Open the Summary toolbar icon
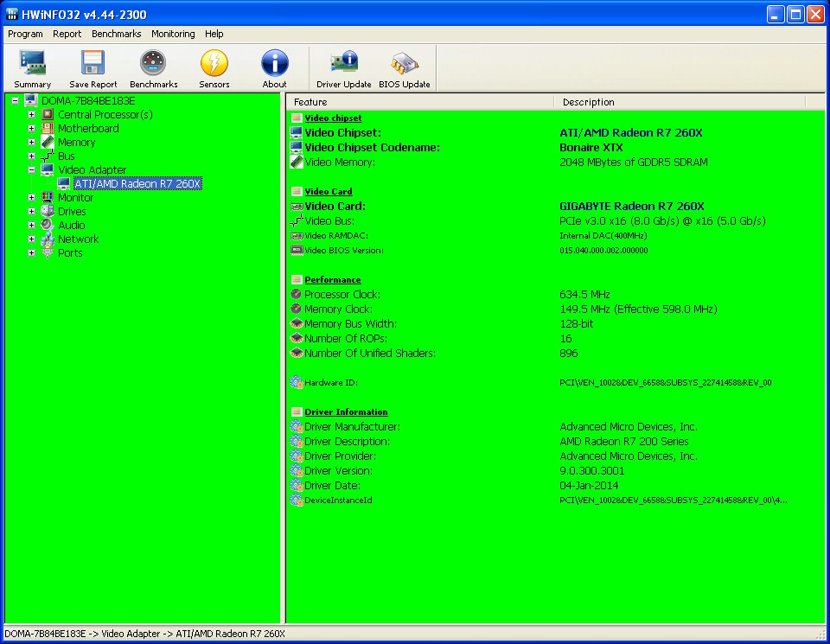The image size is (830, 644). click(33, 64)
